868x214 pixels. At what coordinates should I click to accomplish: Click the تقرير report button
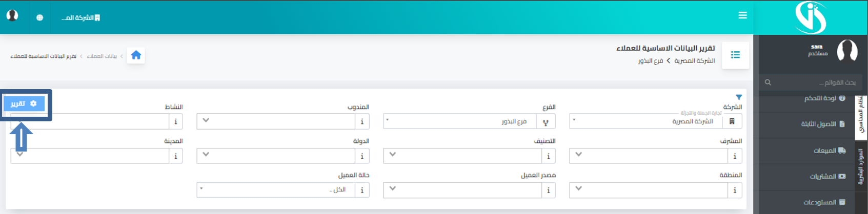tap(24, 103)
